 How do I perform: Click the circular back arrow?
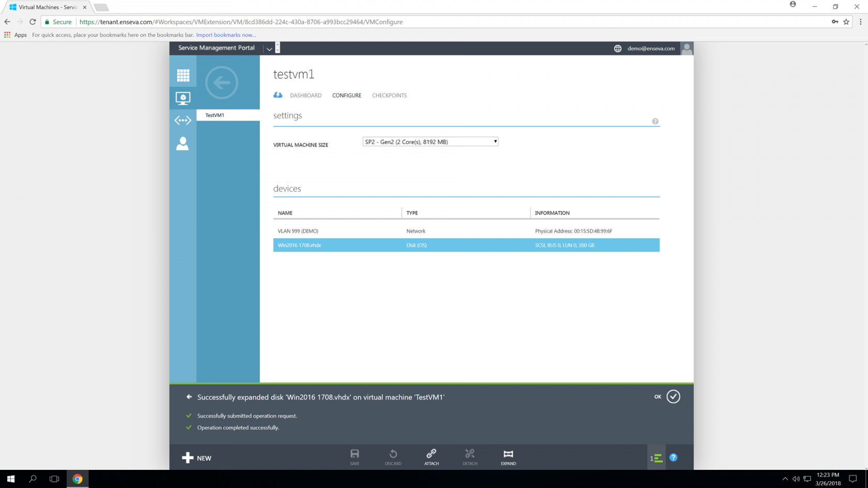pos(222,82)
